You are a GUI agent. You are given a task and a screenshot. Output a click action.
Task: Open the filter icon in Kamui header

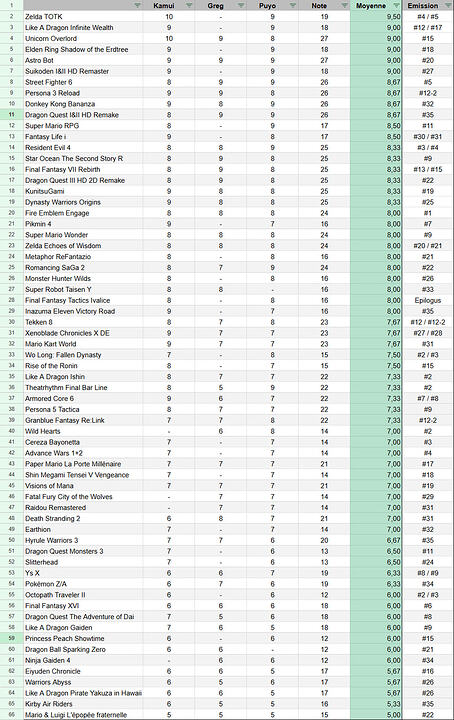point(189,6)
